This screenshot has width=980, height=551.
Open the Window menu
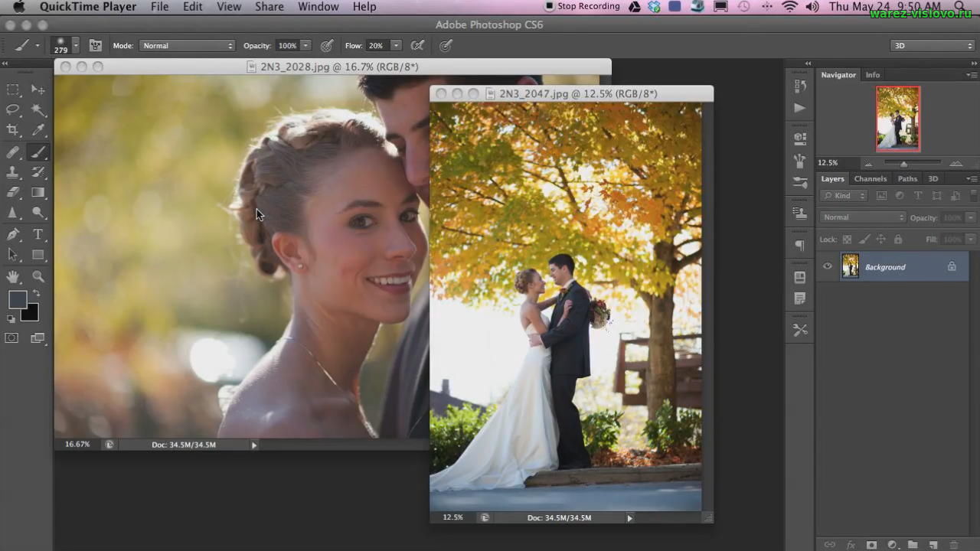318,7
